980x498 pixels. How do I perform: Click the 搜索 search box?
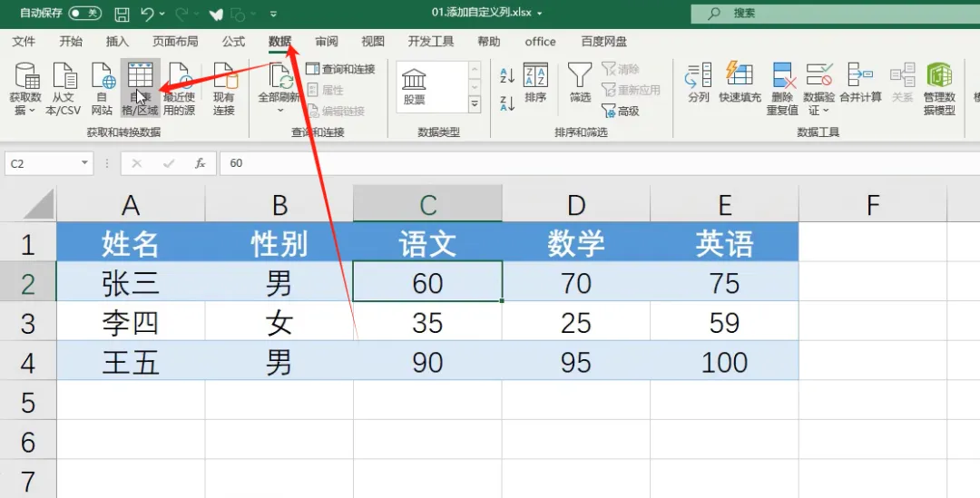pos(835,13)
